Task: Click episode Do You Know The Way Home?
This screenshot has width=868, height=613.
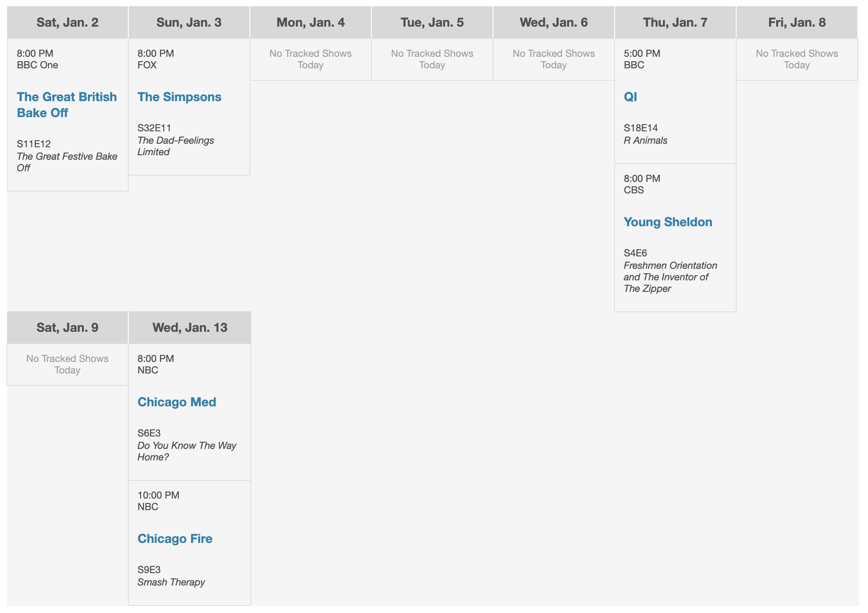Action: pyautogui.click(x=186, y=451)
